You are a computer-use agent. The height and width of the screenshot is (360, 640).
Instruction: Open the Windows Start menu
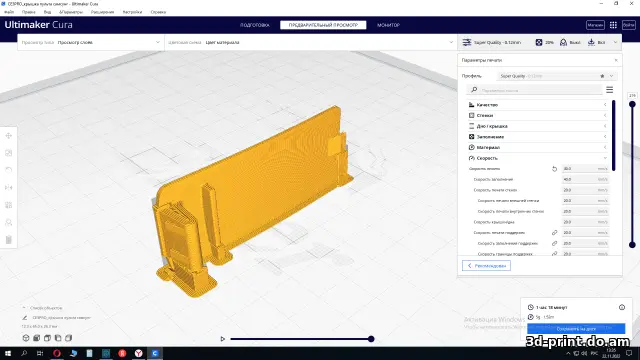pyautogui.click(x=8, y=353)
